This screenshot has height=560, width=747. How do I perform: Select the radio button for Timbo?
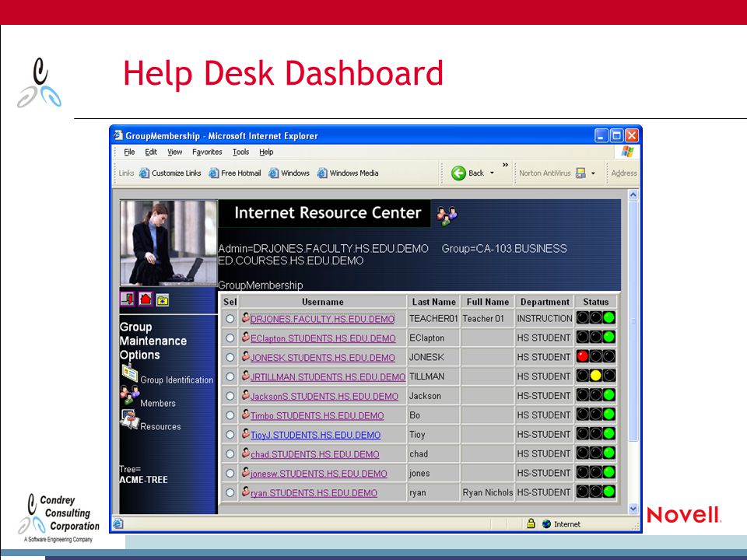230,415
